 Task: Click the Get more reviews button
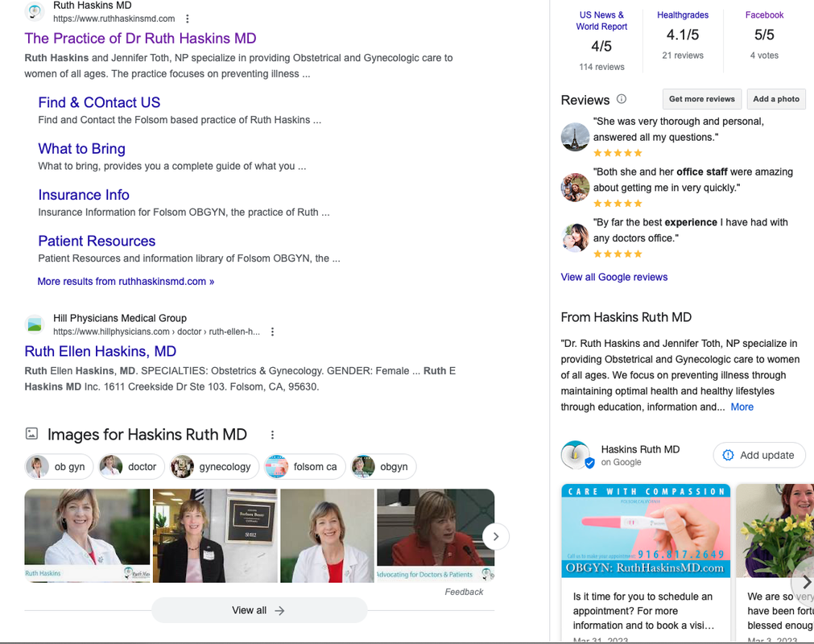point(702,99)
